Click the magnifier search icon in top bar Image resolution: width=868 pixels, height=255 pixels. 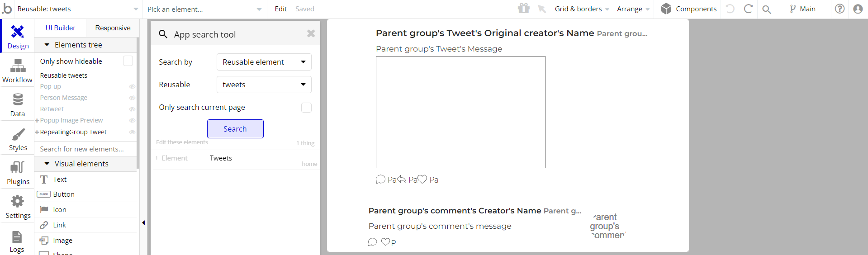click(766, 9)
